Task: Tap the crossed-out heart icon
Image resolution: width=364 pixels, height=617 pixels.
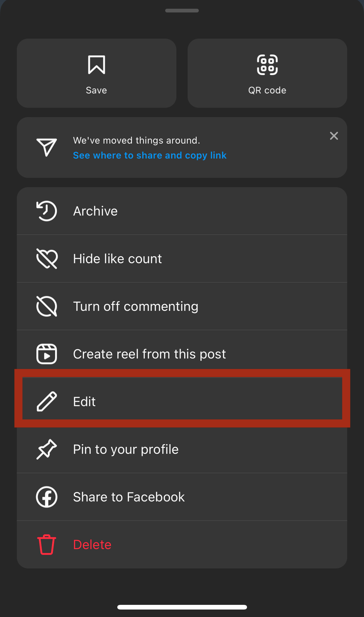Action: [x=47, y=259]
